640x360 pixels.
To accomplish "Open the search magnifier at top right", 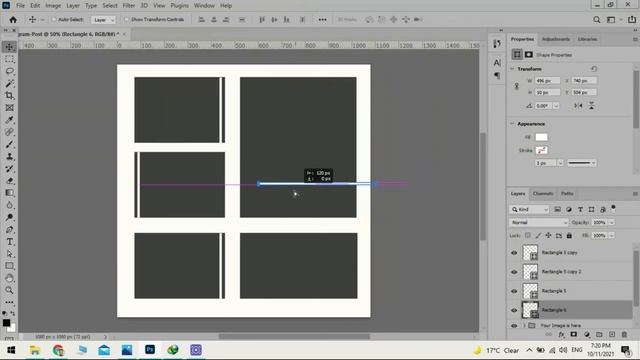I will (x=597, y=20).
